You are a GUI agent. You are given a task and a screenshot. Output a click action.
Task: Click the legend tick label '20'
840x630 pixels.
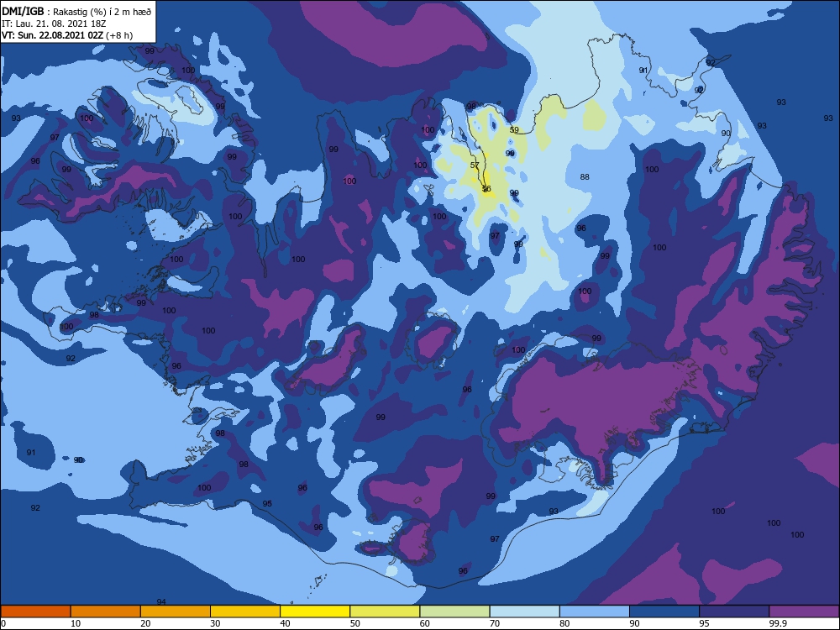pyautogui.click(x=145, y=623)
